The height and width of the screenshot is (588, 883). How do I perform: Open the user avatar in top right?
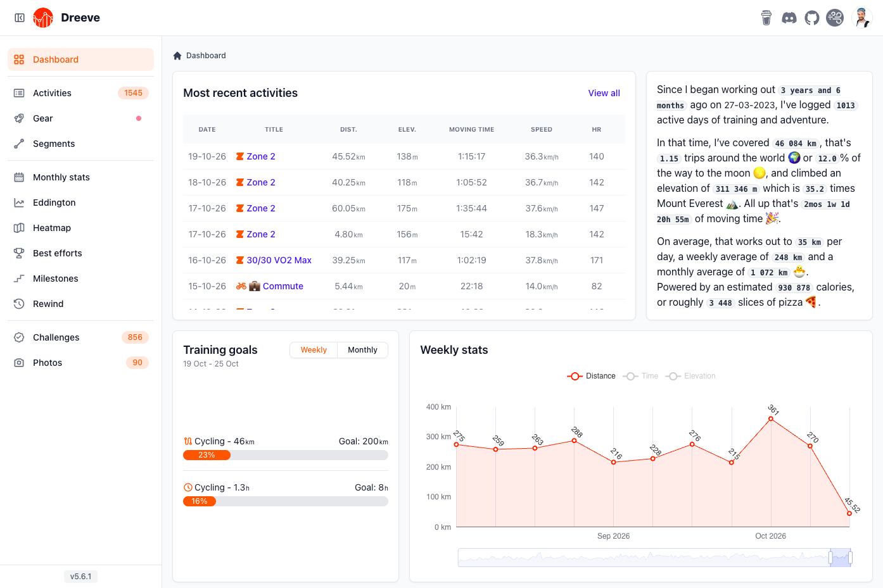862,18
